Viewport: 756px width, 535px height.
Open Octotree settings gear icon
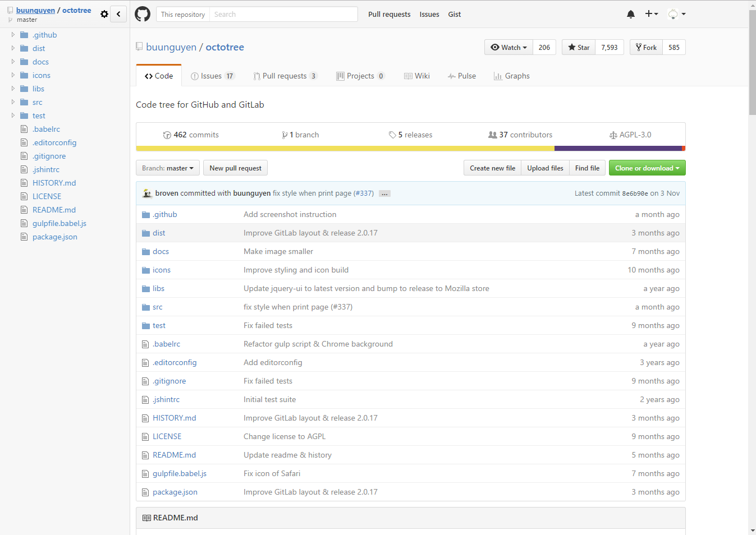104,14
